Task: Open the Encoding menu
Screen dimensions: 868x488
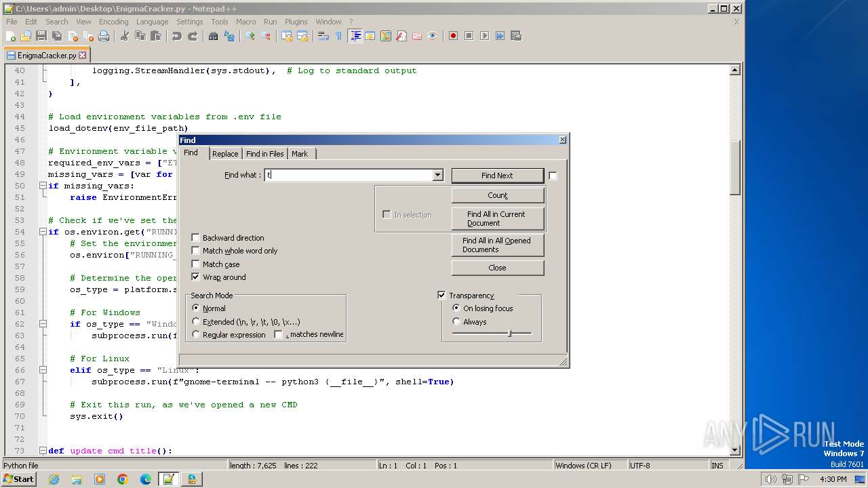Action: (x=113, y=22)
